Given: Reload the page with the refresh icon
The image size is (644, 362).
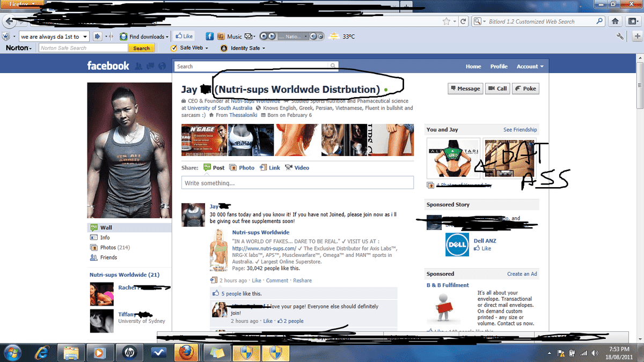Looking at the screenshot, I should pos(464,21).
